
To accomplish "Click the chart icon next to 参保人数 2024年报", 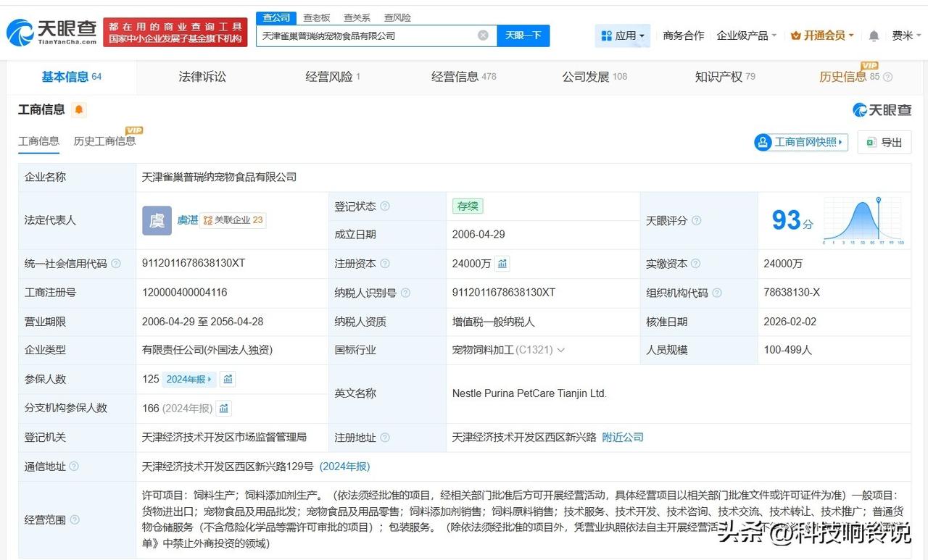I will pos(228,379).
